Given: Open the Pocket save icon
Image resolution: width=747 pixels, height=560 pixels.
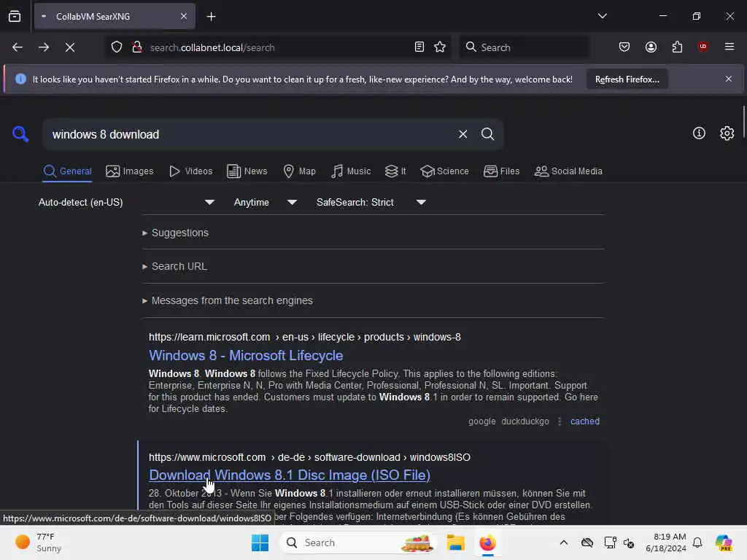Looking at the screenshot, I should coord(624,47).
